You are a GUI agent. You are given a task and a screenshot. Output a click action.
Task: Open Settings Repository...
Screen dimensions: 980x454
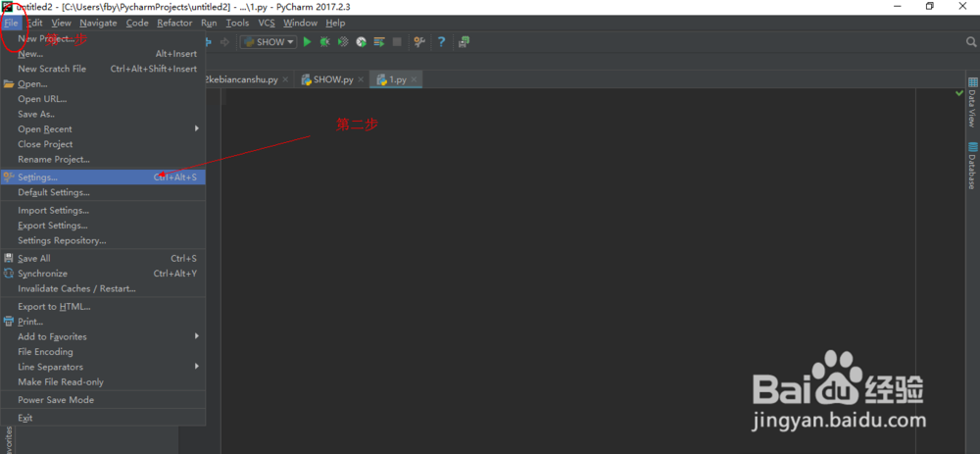point(103,241)
